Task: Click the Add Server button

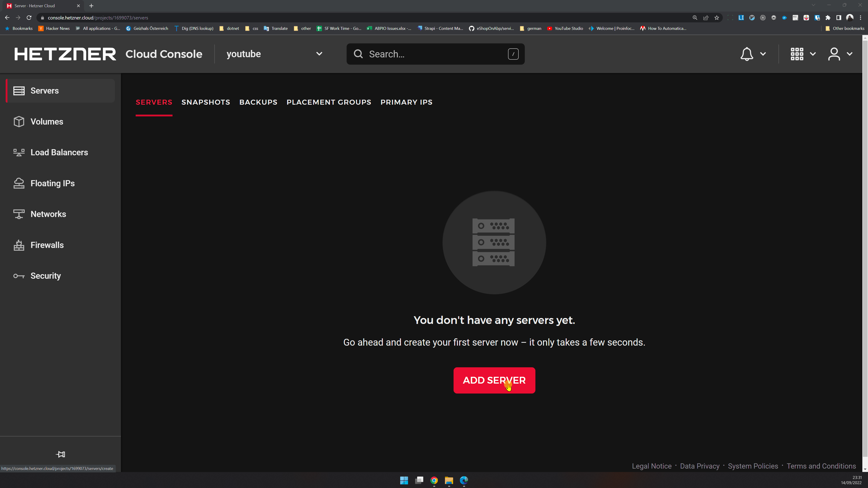Action: click(x=494, y=380)
